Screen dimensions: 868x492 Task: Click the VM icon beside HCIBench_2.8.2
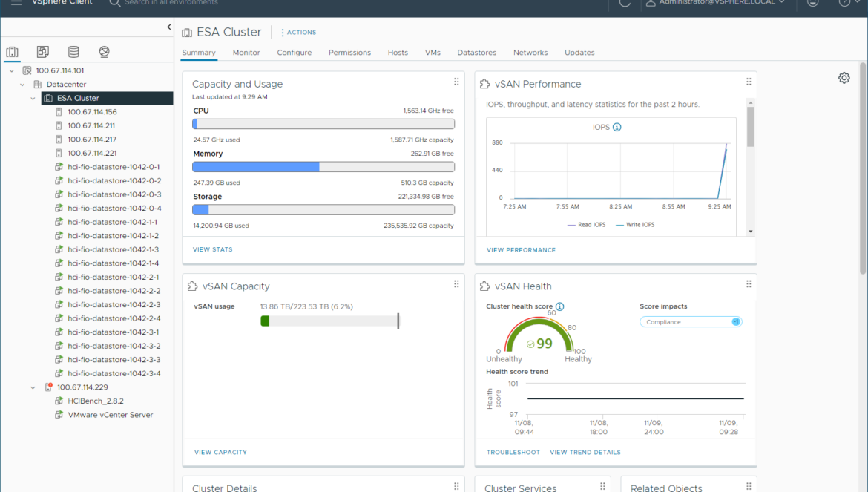(59, 401)
